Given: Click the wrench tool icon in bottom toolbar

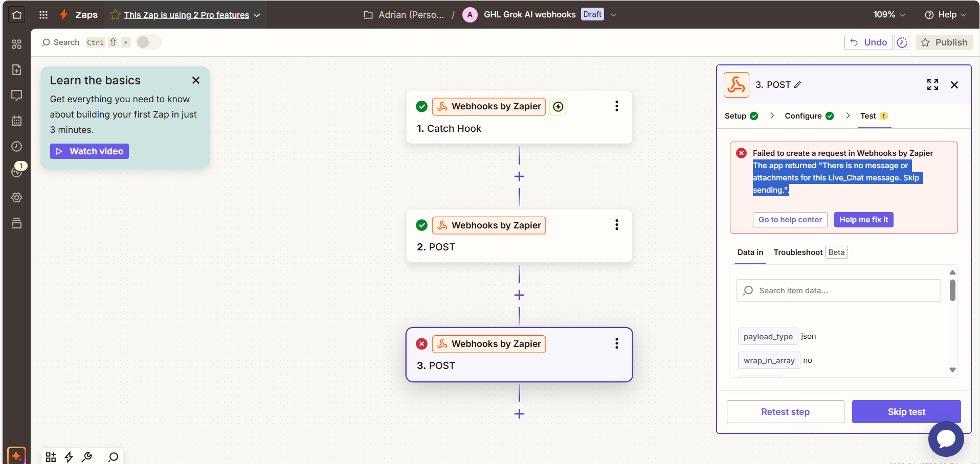Looking at the screenshot, I should [87, 457].
